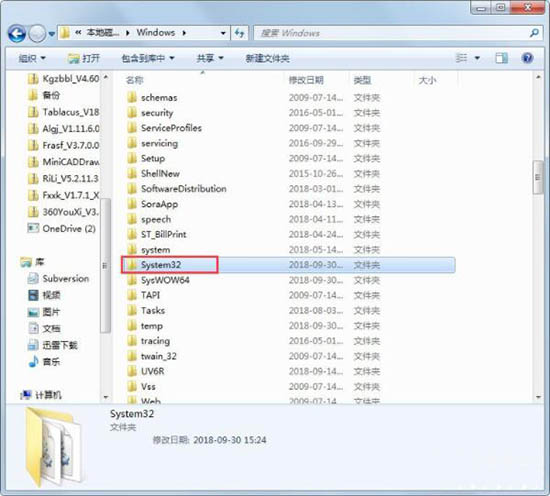This screenshot has height=496, width=550.
Task: Open the 共享 menu in toolbar
Action: 210,58
